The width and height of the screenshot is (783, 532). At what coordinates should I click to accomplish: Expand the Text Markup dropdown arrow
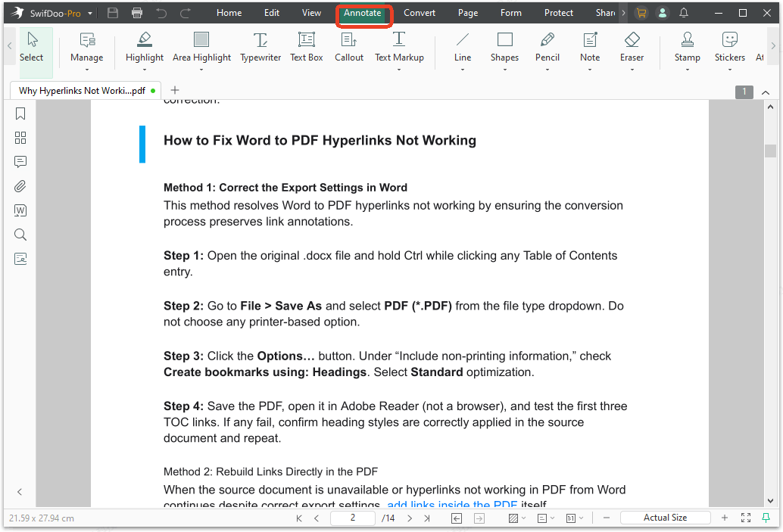399,70
